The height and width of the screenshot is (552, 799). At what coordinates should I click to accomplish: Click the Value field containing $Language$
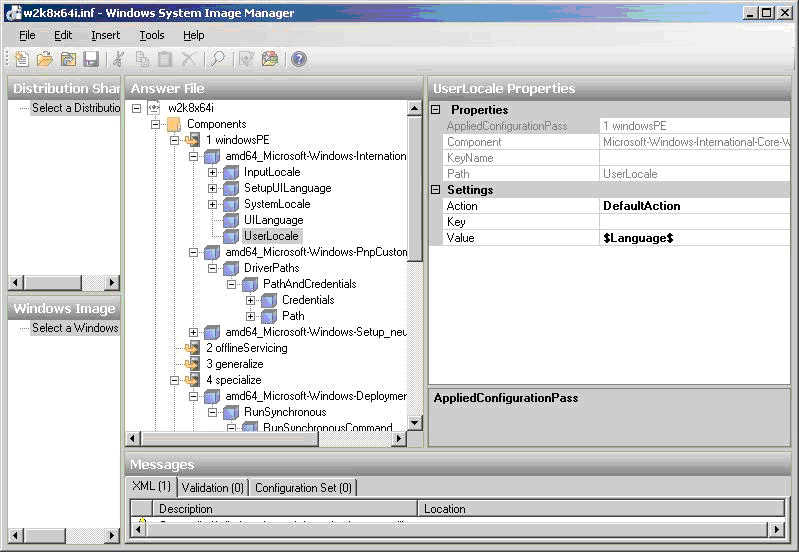694,238
